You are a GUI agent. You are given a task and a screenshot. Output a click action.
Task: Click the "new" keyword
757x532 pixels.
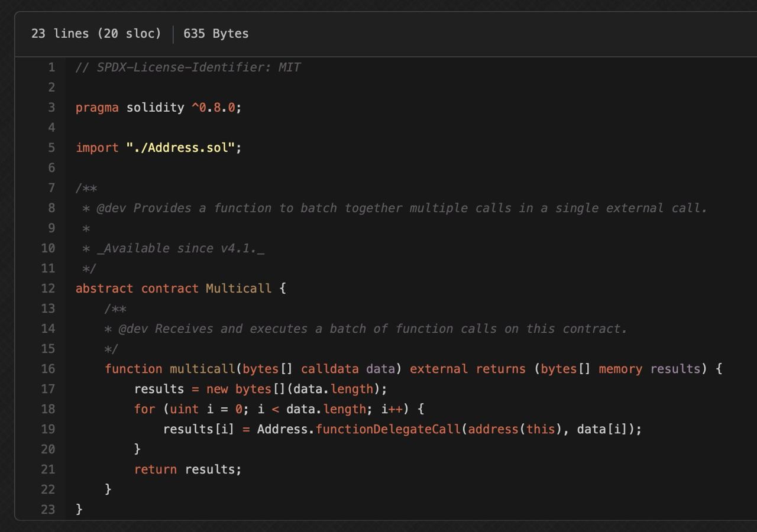click(x=217, y=389)
